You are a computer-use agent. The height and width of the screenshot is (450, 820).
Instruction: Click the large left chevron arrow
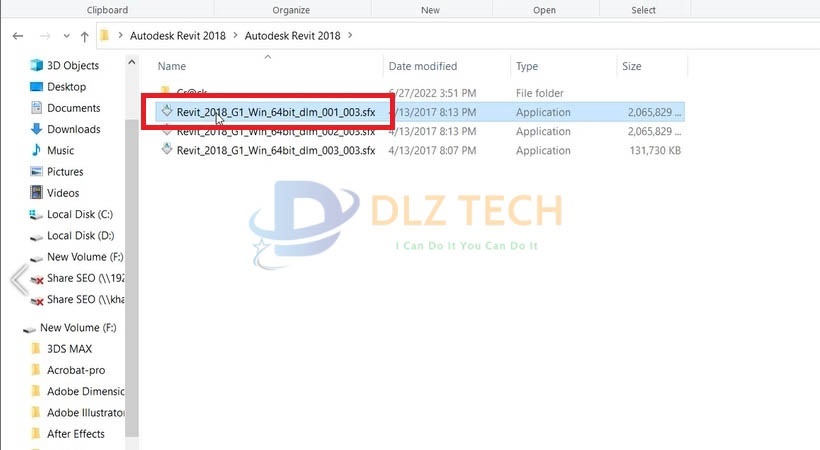click(x=20, y=280)
